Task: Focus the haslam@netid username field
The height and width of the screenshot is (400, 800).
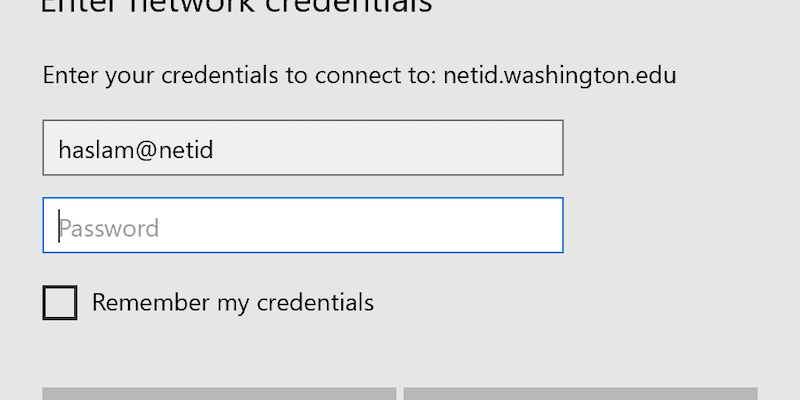Action: pyautogui.click(x=303, y=148)
